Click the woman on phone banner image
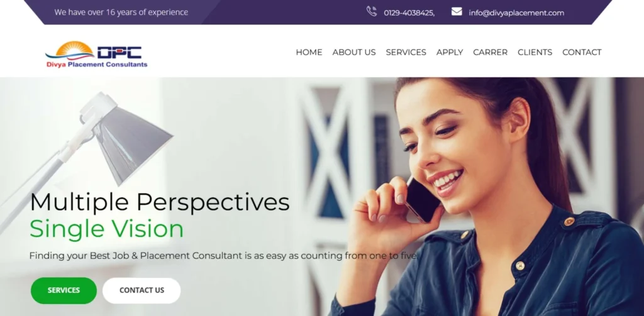644x316 pixels. [x=485, y=196]
